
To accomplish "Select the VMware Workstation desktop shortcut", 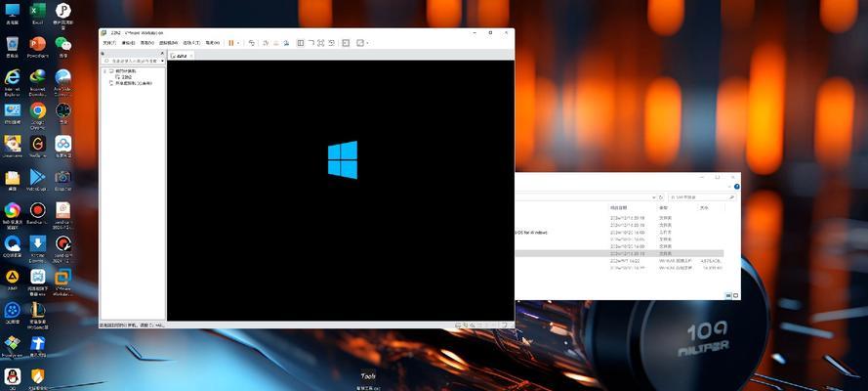I will pos(63,281).
